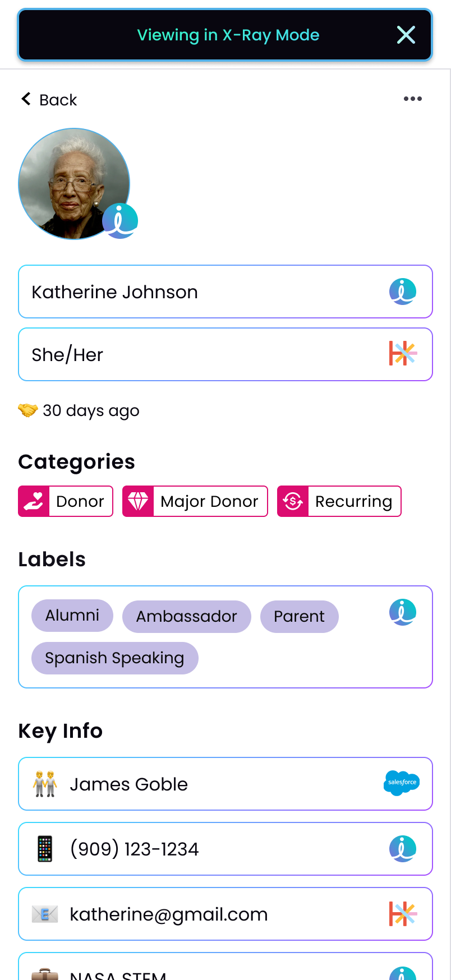Image resolution: width=451 pixels, height=980 pixels.
Task: Close the X-Ray Mode banner
Action: [x=406, y=35]
